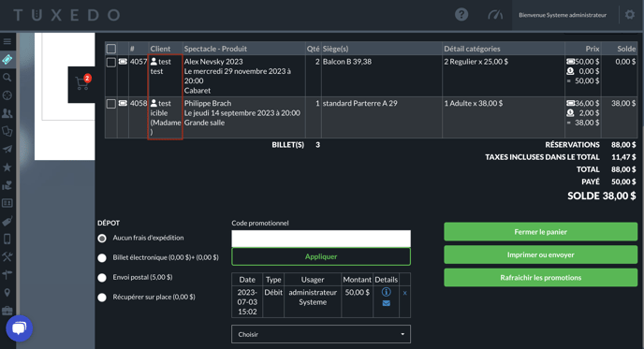Click the Client column header

[160, 49]
